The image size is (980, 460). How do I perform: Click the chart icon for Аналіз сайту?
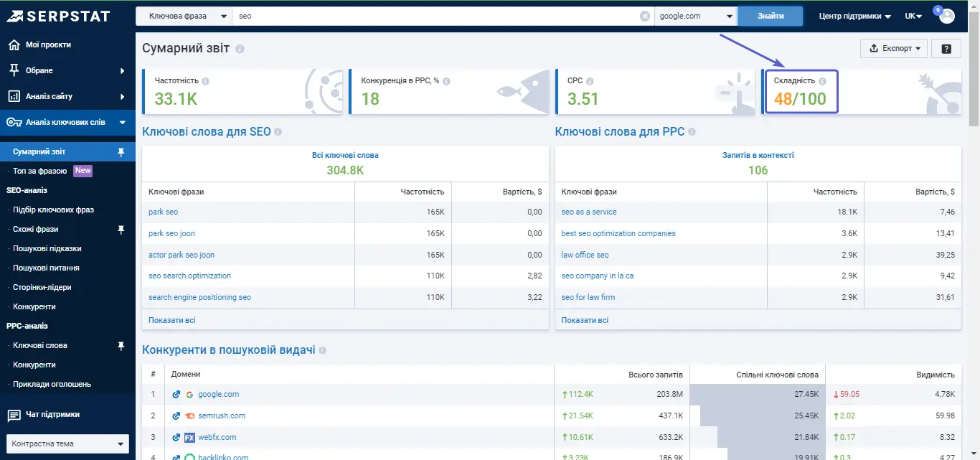pos(14,96)
